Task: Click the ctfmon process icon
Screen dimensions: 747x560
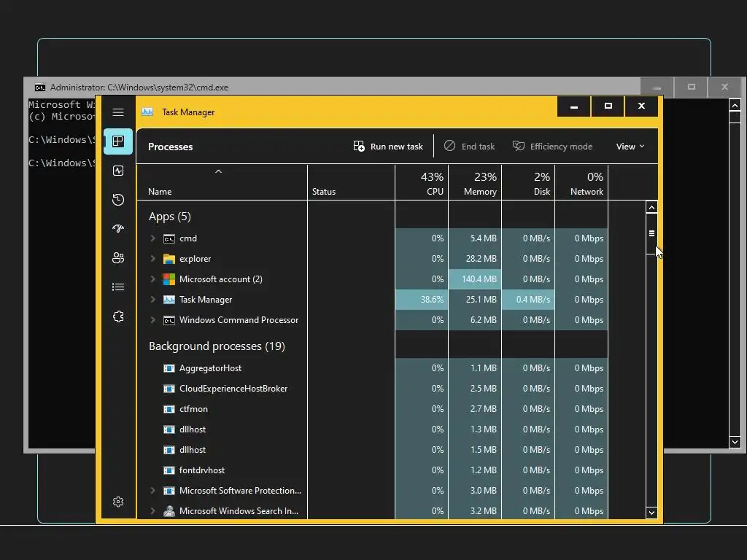Action: [169, 409]
